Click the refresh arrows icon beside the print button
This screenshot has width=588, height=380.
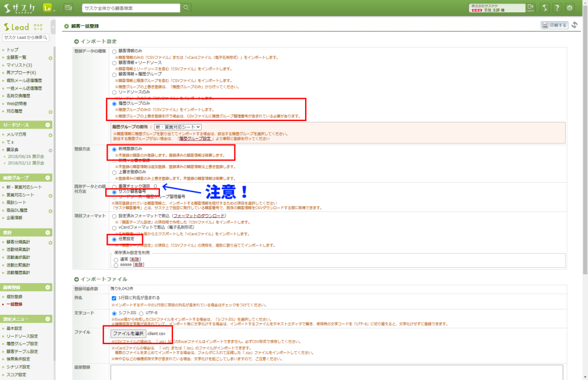pyautogui.click(x=574, y=25)
